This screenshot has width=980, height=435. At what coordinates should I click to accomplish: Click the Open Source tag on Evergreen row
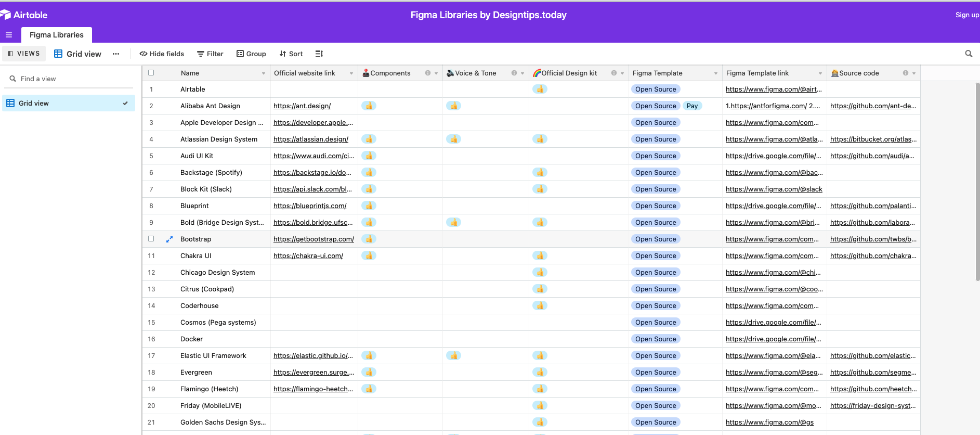click(x=656, y=372)
